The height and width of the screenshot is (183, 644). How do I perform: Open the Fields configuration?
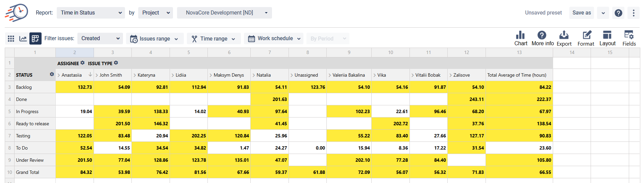[629, 38]
